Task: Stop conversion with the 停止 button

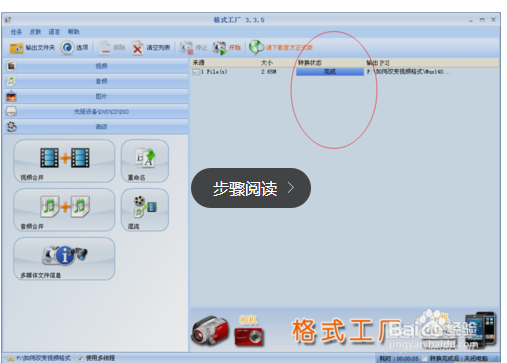Action: [193, 48]
